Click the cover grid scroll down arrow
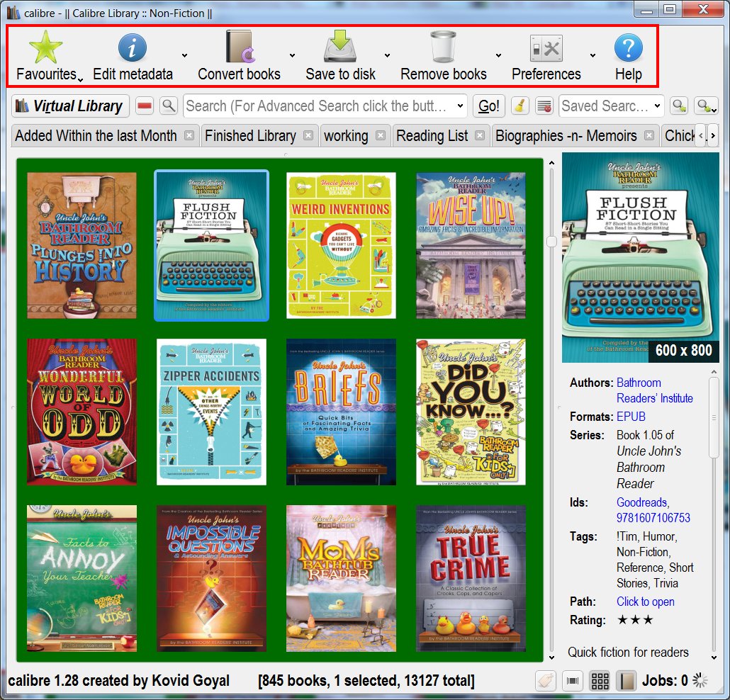 click(x=551, y=657)
